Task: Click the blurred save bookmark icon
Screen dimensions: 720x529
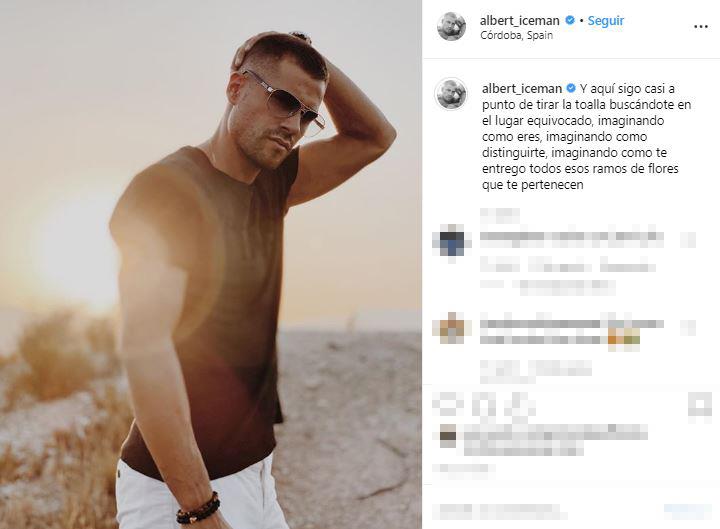Action: click(699, 407)
